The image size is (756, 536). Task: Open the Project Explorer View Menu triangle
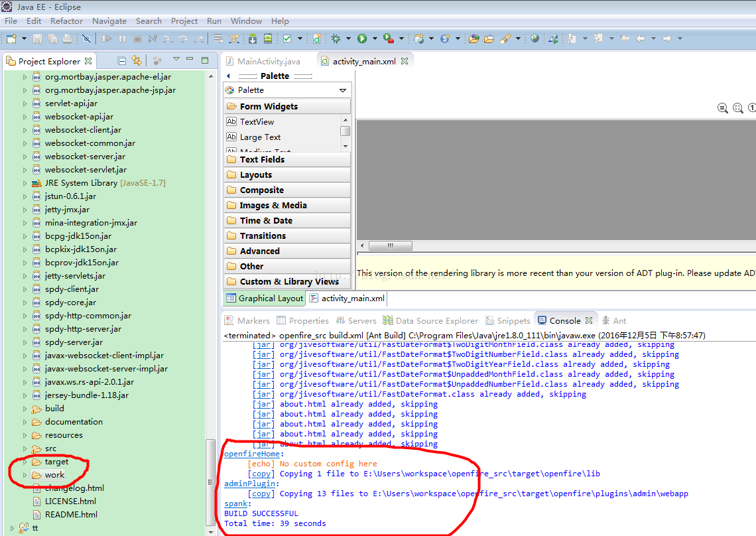coord(176,59)
